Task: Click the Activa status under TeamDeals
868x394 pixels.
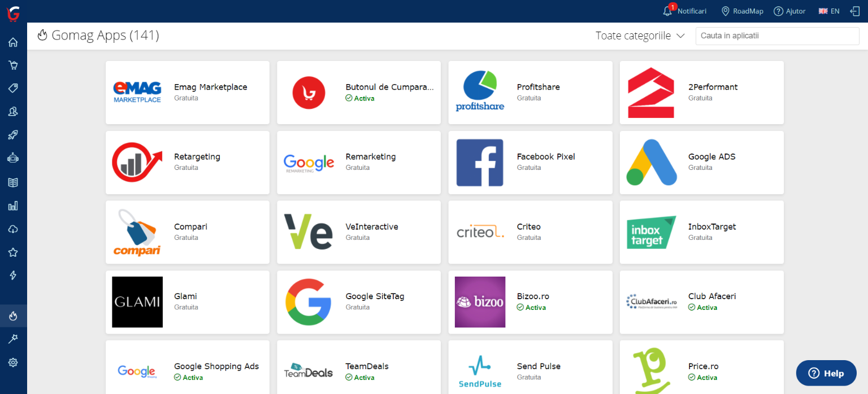Action: click(x=360, y=378)
